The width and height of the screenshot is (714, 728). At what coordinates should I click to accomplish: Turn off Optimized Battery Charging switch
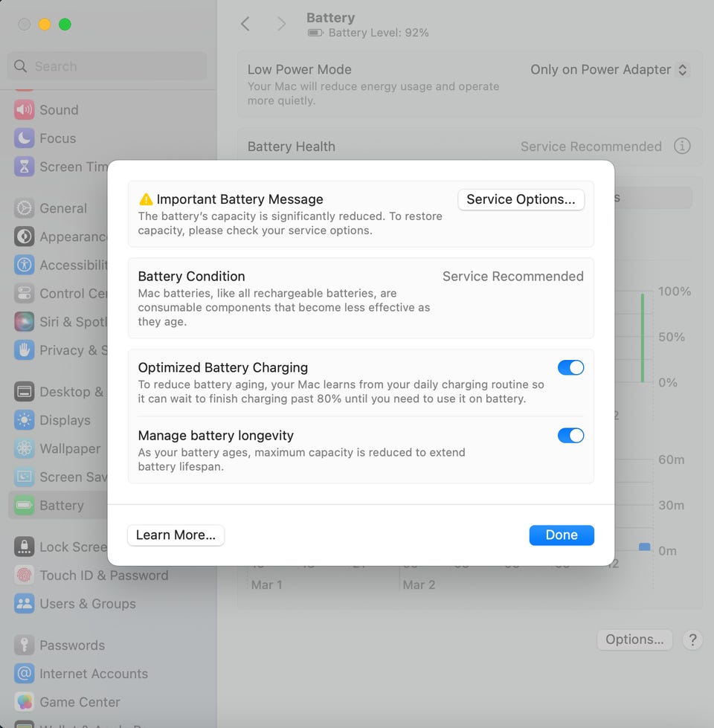570,367
